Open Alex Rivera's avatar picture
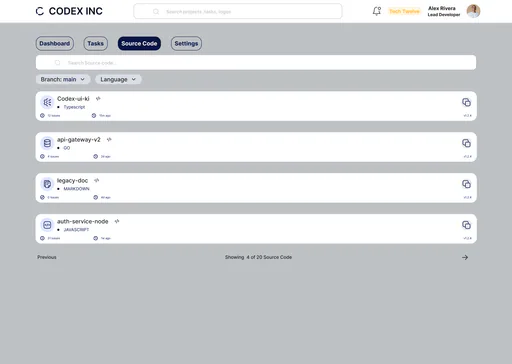The width and height of the screenshot is (512, 364). pos(473,11)
